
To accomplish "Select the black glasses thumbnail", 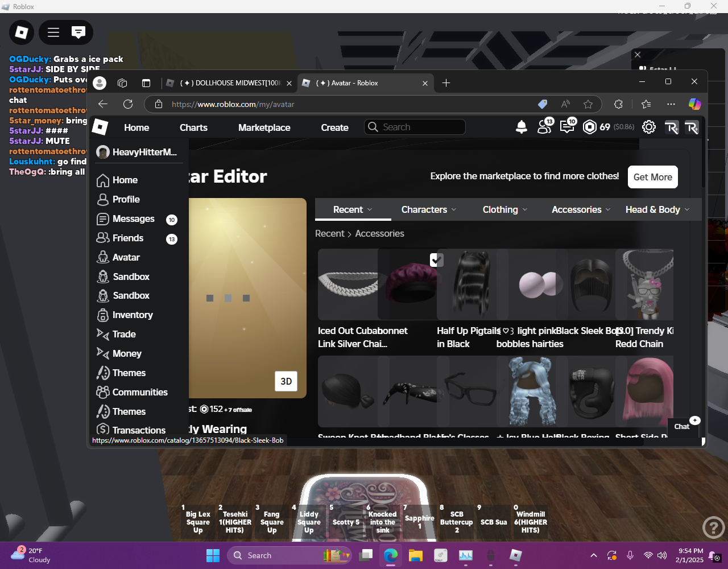I will point(470,391).
